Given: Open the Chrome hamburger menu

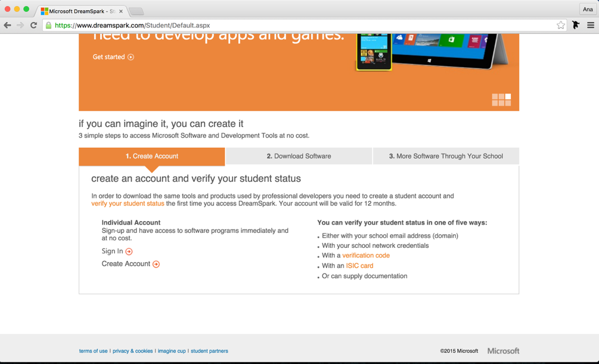Looking at the screenshot, I should (x=590, y=26).
